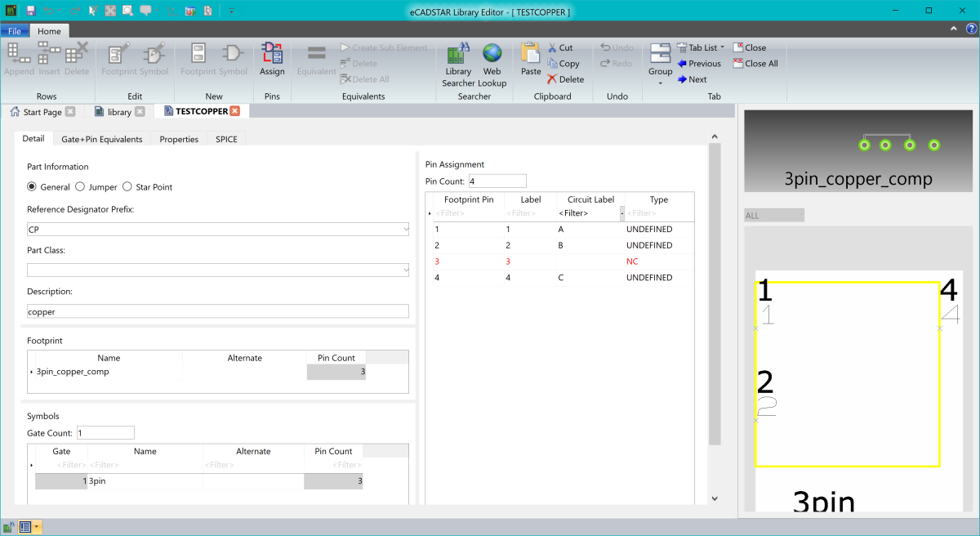Close the TESTCOPPER document tab

coord(235,111)
